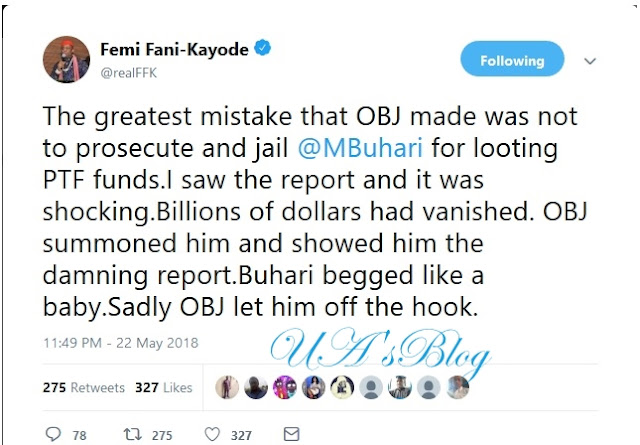Click the reply count 78

(x=79, y=436)
